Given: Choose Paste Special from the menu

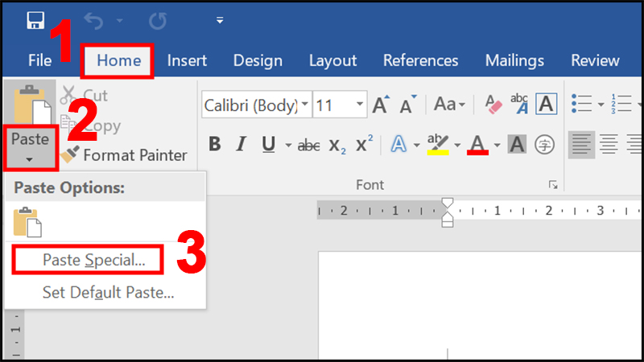Looking at the screenshot, I should (x=93, y=260).
